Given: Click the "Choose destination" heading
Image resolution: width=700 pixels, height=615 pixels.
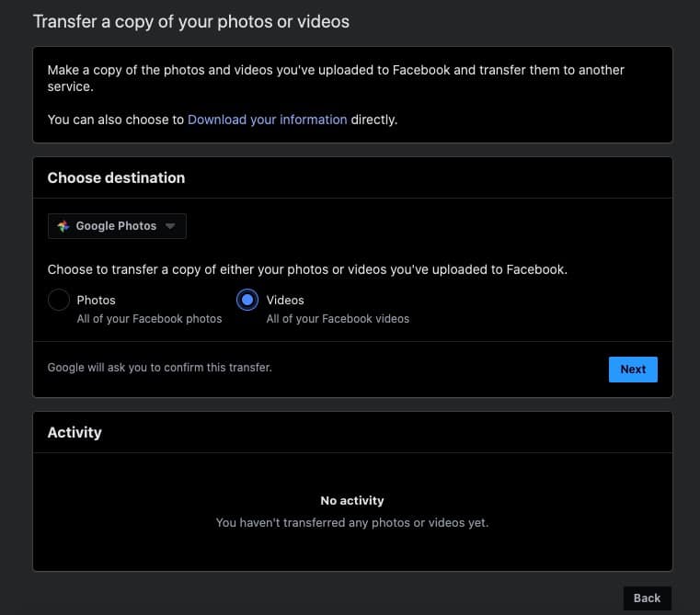Looking at the screenshot, I should coord(116,177).
